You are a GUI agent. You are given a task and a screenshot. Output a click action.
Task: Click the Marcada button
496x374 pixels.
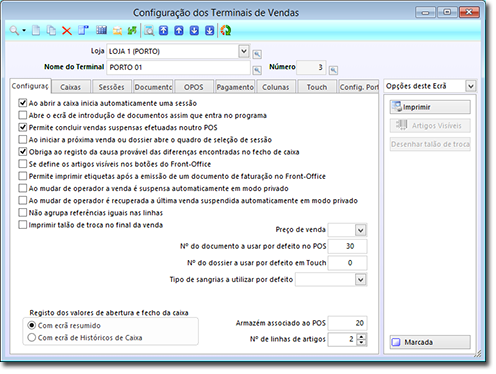pos(430,342)
